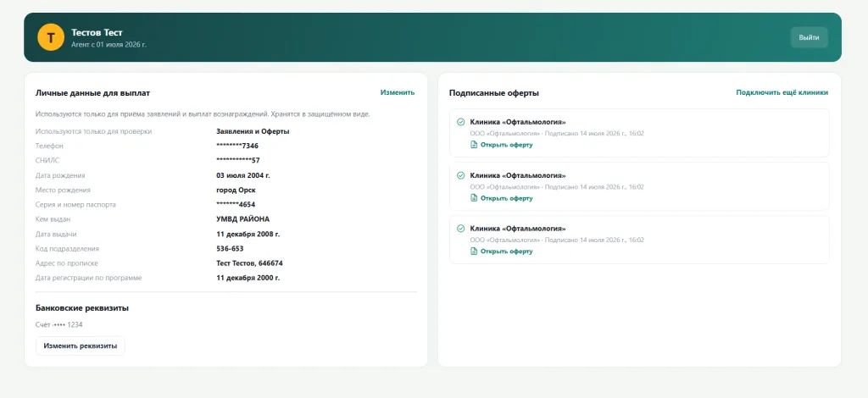Select issuer value УМВД РАЙОНА

point(243,219)
